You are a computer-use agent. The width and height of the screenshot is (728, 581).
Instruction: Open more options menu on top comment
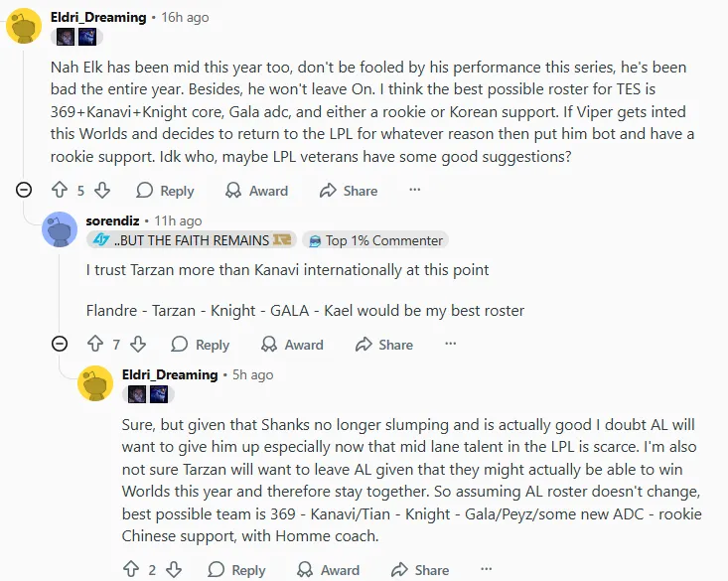coord(414,191)
